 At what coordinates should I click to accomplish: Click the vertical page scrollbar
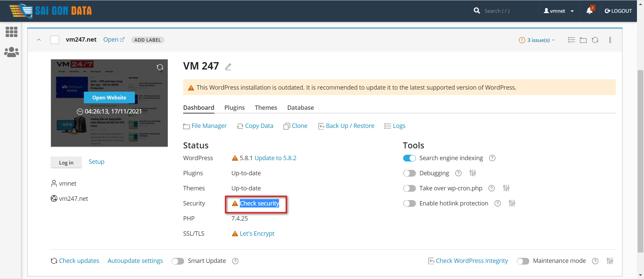click(640, 161)
